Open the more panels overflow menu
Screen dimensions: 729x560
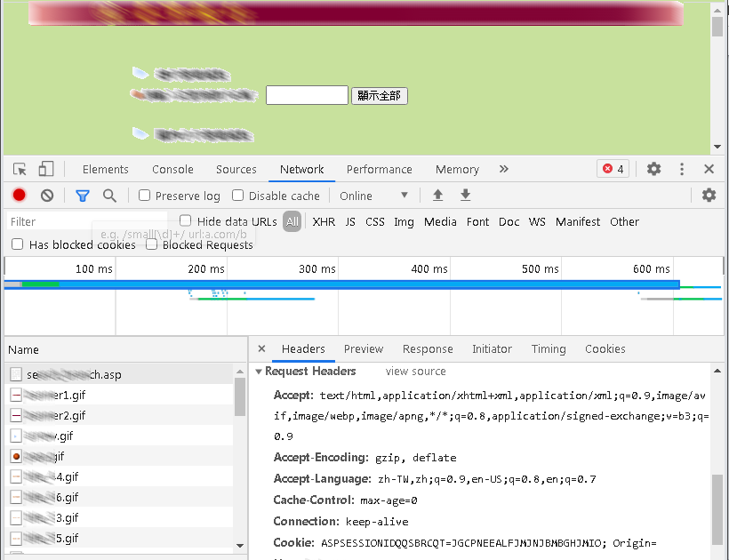point(503,168)
